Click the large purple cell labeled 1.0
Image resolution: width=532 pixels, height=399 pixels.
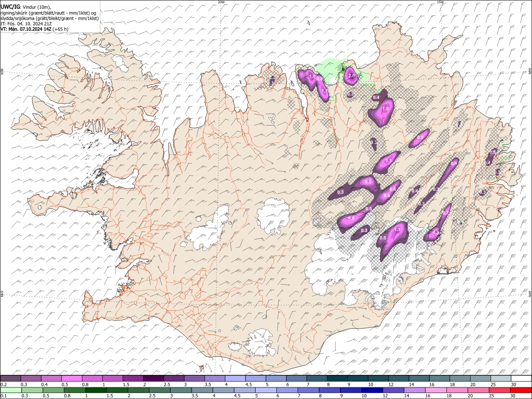(382, 110)
